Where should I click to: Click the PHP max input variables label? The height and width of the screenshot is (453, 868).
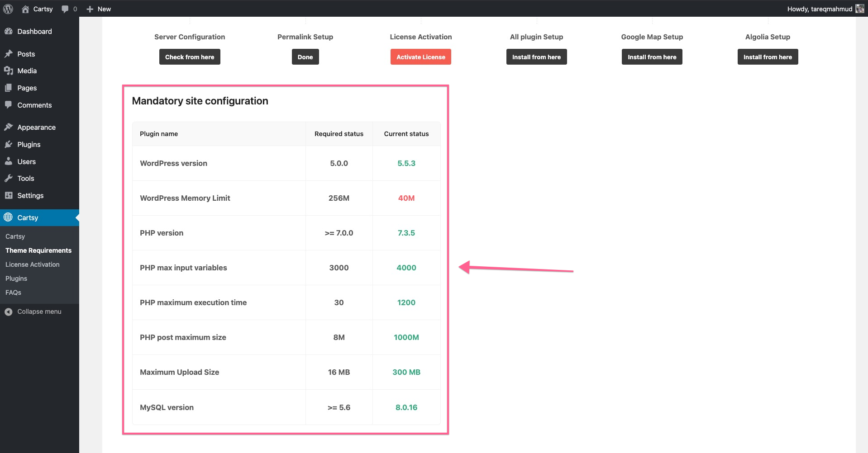[x=183, y=268]
